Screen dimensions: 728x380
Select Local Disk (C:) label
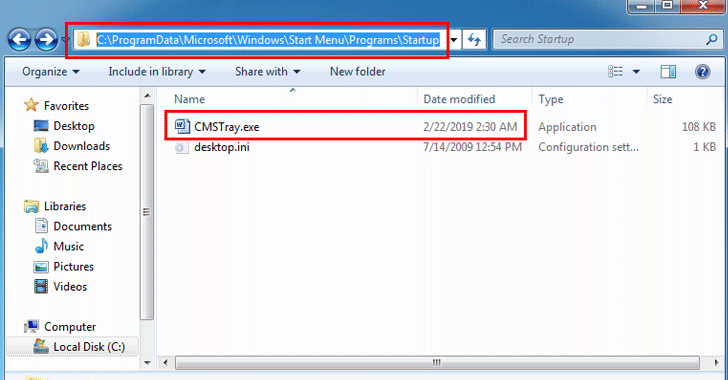[89, 347]
